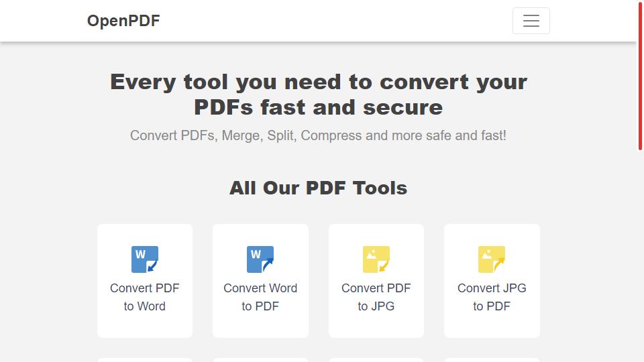Open the cut-off card beneath Convert PDF to JPG

tap(376, 360)
